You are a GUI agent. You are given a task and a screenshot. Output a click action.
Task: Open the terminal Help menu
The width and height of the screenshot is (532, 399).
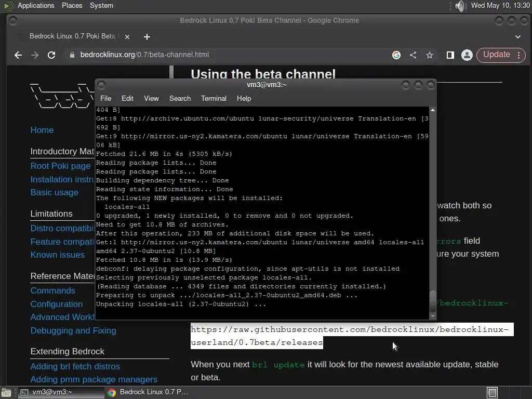click(244, 98)
